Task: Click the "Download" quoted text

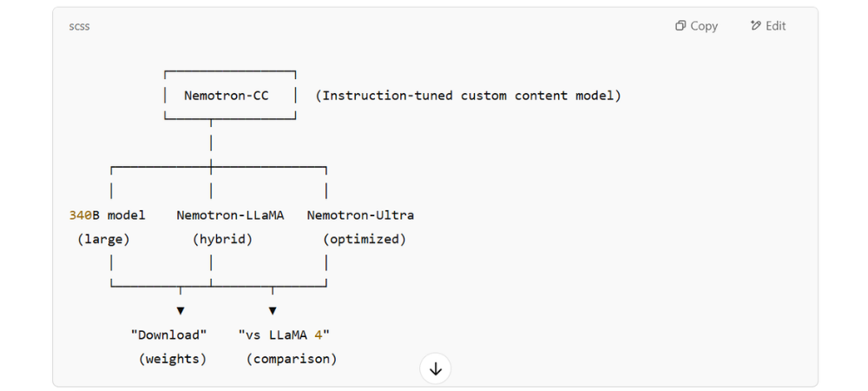Action: [x=168, y=335]
